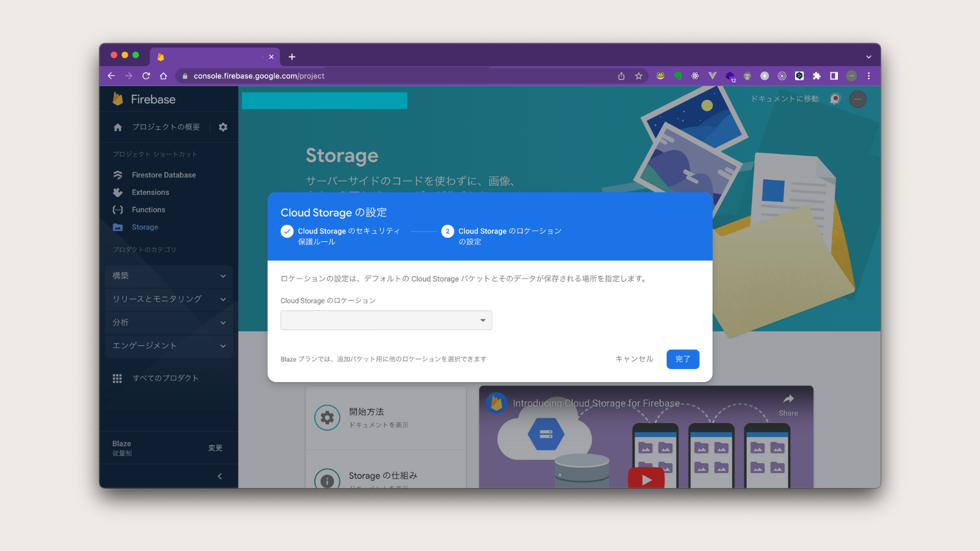Expand the リリースとモニタリング category
The width and height of the screenshot is (980, 551).
(168, 299)
